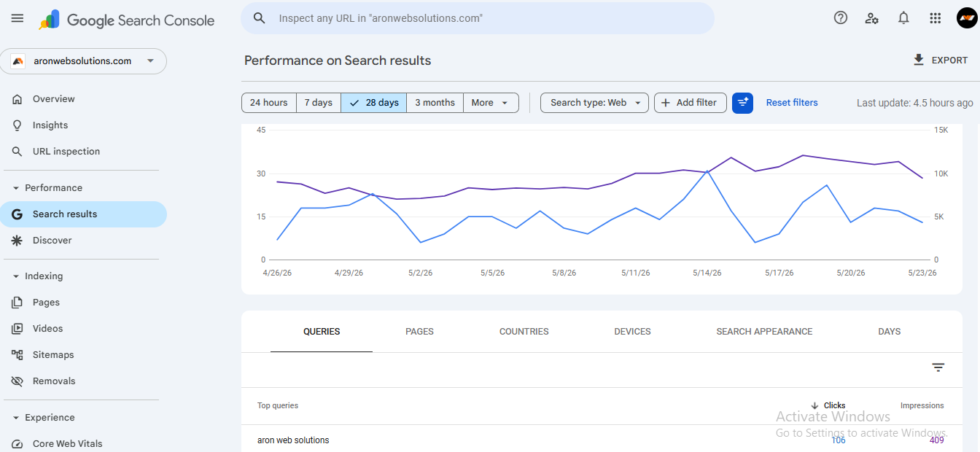Open the notifications bell
This screenshot has height=452, width=980.
(x=903, y=18)
